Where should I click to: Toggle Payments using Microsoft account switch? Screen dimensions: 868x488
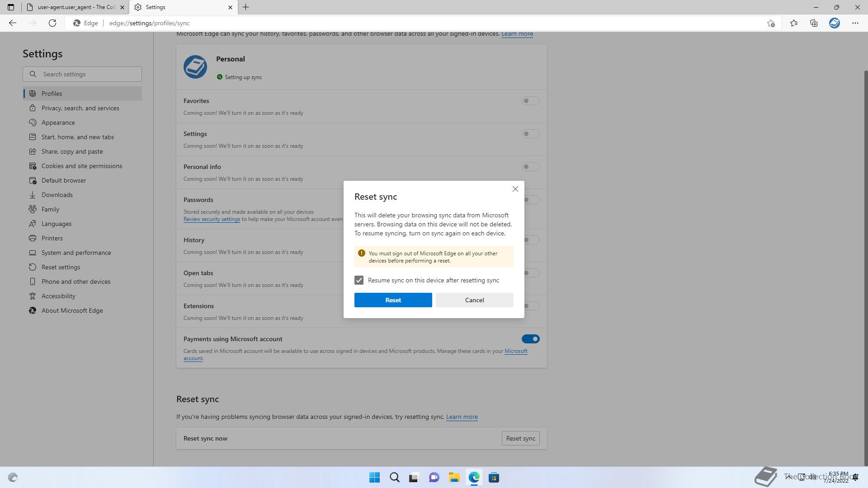tap(530, 339)
